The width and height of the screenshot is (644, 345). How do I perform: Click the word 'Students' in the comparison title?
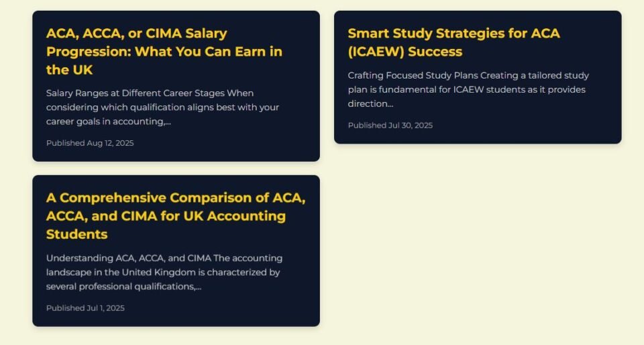(x=76, y=234)
